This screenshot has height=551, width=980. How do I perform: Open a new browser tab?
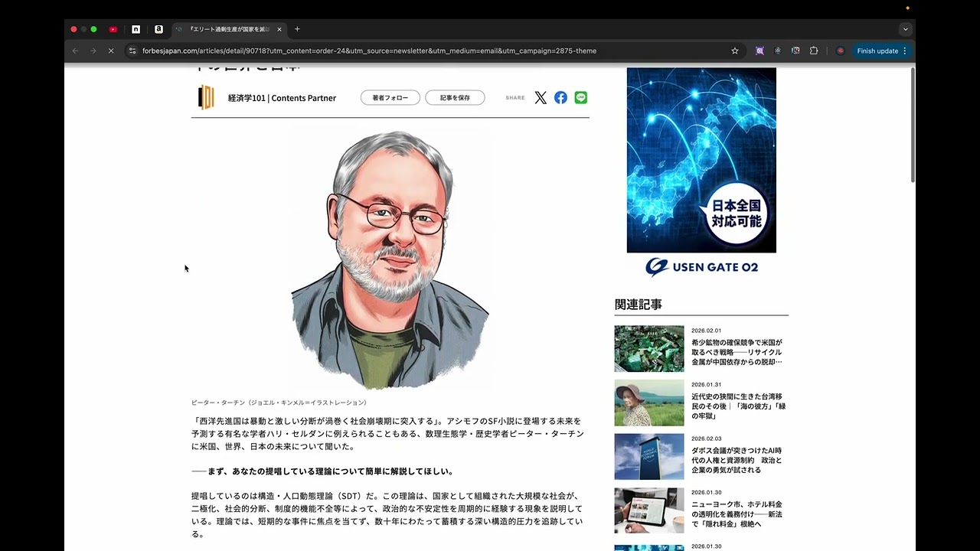[297, 29]
